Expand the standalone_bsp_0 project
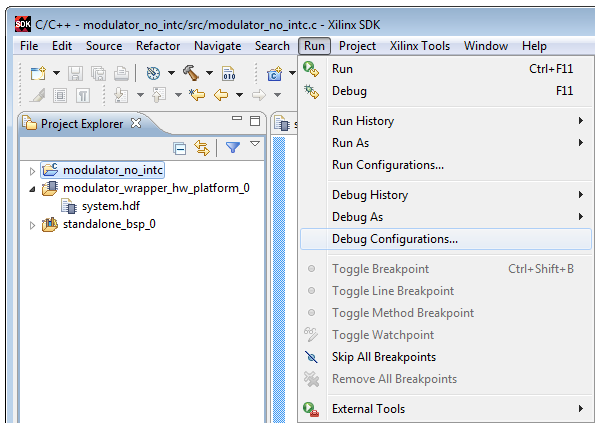The height and width of the screenshot is (428, 601). pyautogui.click(x=33, y=225)
